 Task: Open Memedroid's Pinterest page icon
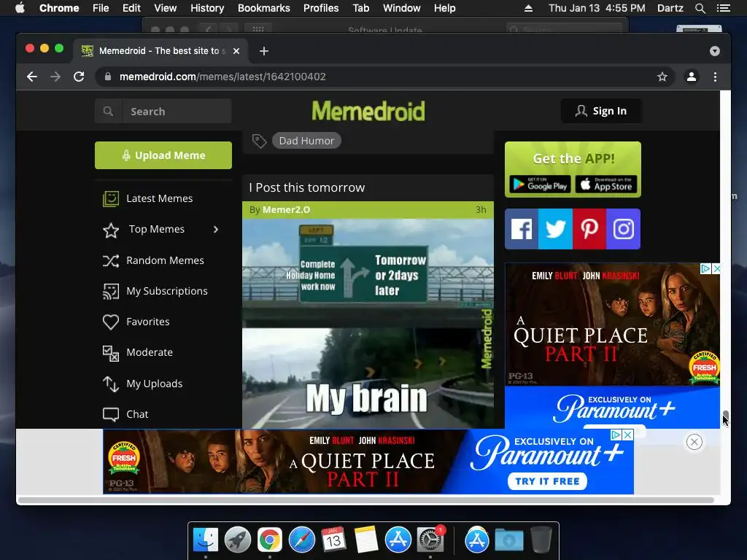[589, 229]
